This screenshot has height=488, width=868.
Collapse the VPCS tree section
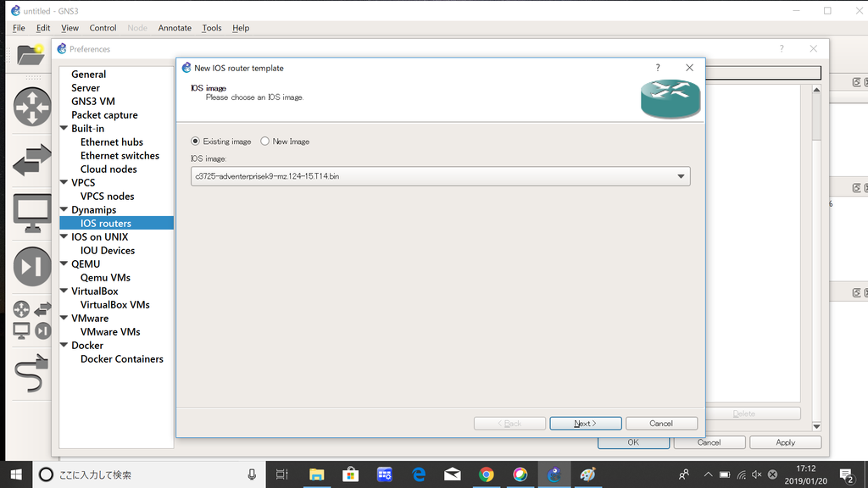click(64, 182)
